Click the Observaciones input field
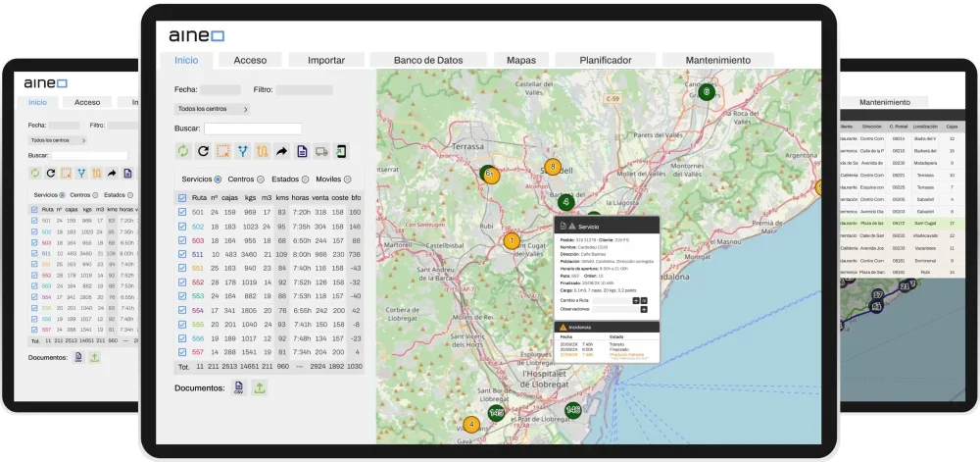Viewport: 980px width, 462px height. click(615, 309)
